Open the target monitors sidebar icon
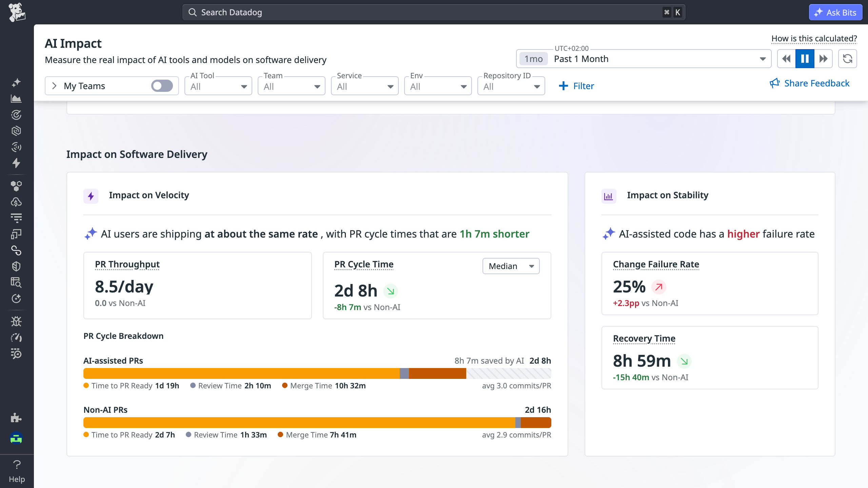868x488 pixels. (16, 115)
